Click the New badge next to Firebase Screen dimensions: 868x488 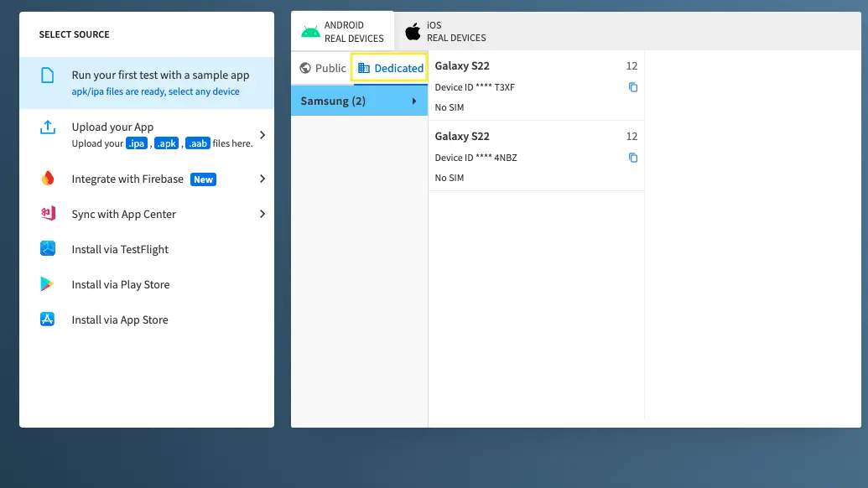tap(203, 179)
